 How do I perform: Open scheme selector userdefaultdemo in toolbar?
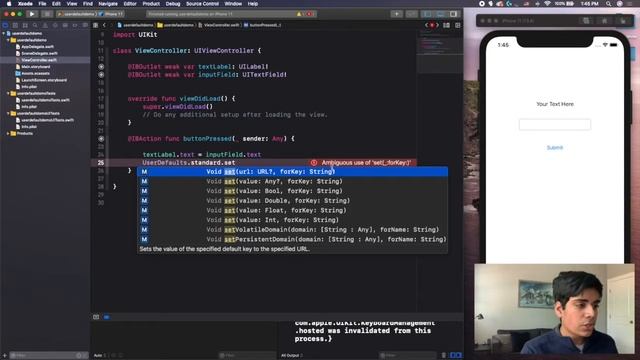pyautogui.click(x=78, y=14)
